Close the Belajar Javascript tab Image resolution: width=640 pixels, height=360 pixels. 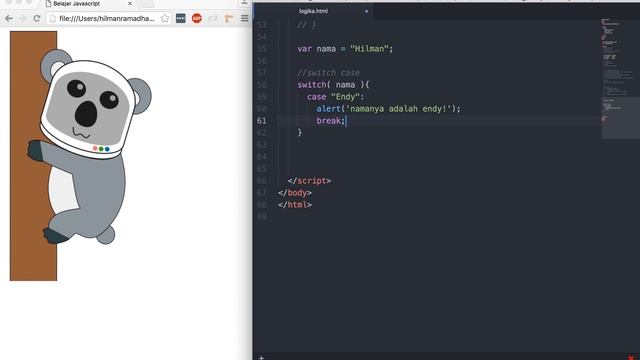(x=130, y=3)
